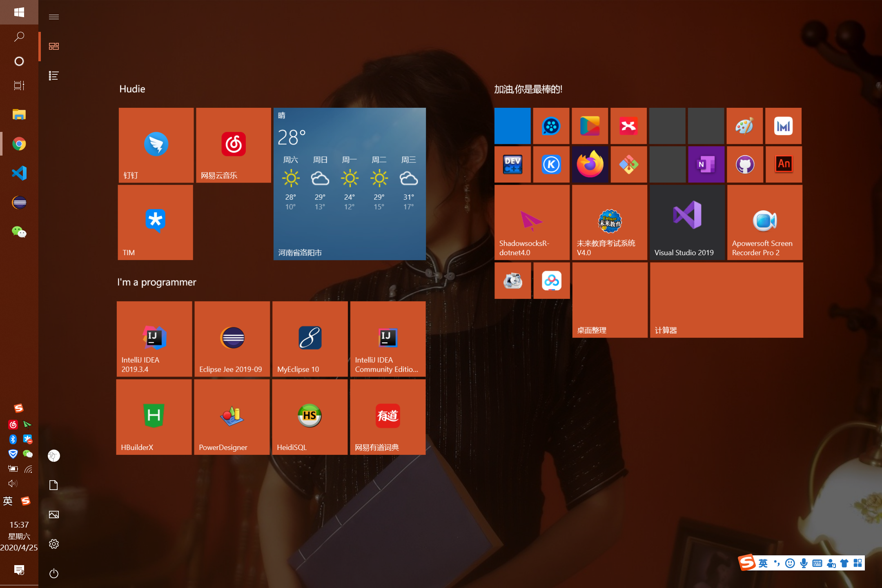Image resolution: width=882 pixels, height=588 pixels.
Task: Open the 桌面整理 tile
Action: (610, 300)
